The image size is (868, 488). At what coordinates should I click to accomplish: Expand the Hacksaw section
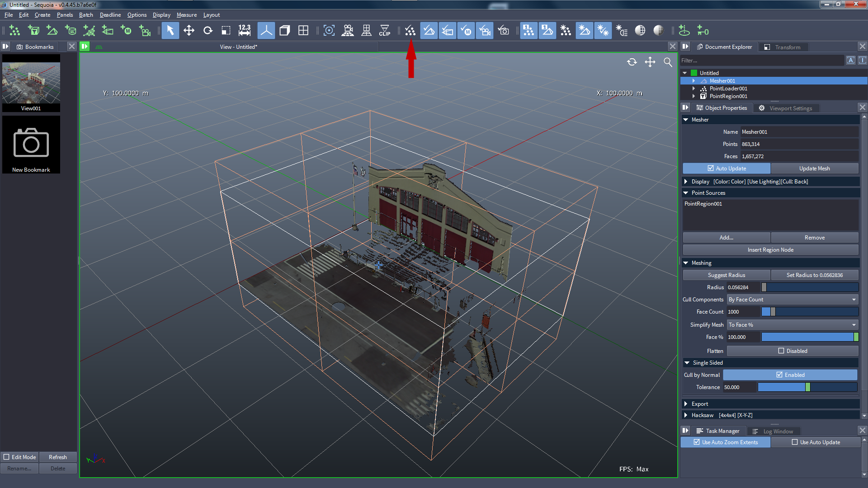[x=686, y=415]
